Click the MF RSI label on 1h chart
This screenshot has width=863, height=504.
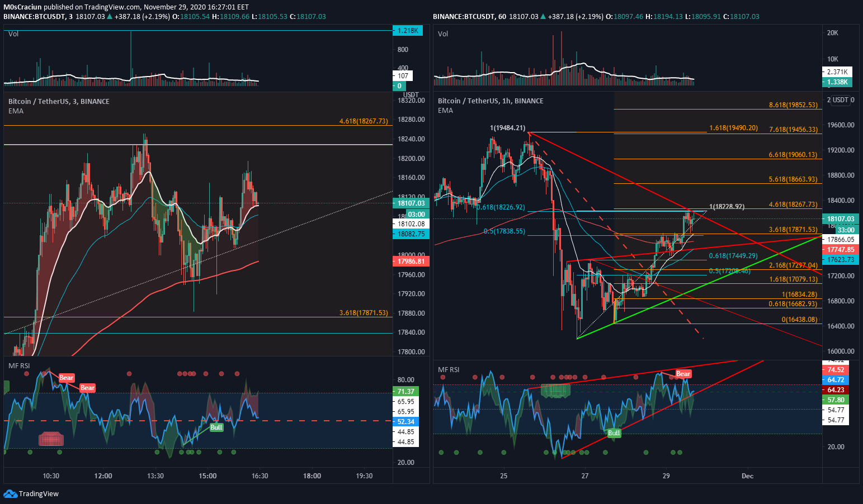[449, 370]
